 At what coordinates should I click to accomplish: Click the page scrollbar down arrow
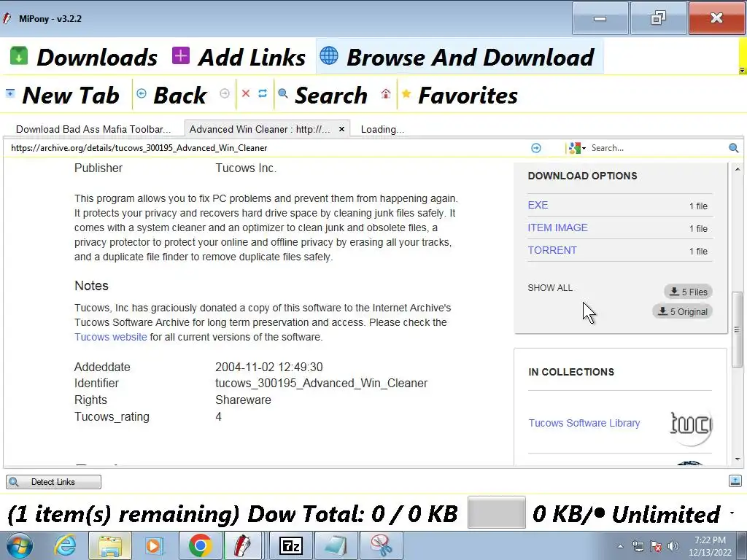pos(738,459)
